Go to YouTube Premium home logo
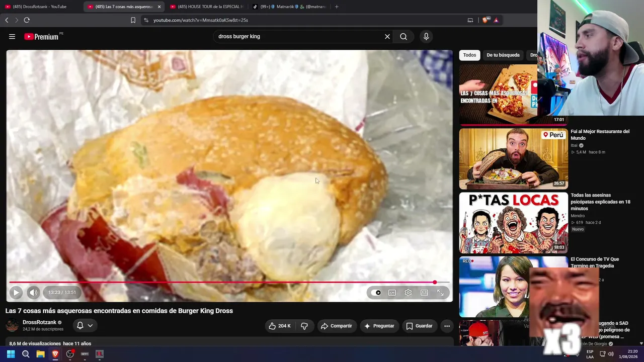 [x=41, y=36]
